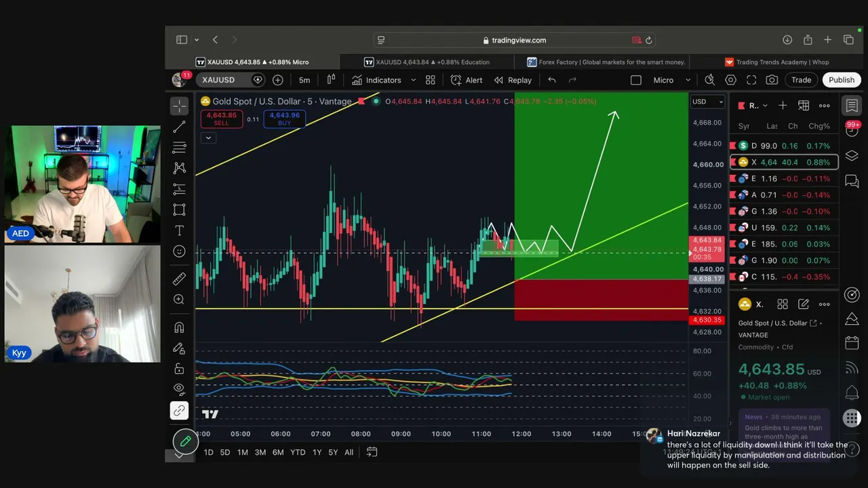Click the green pencil floating button
The height and width of the screenshot is (488, 868).
click(x=185, y=441)
